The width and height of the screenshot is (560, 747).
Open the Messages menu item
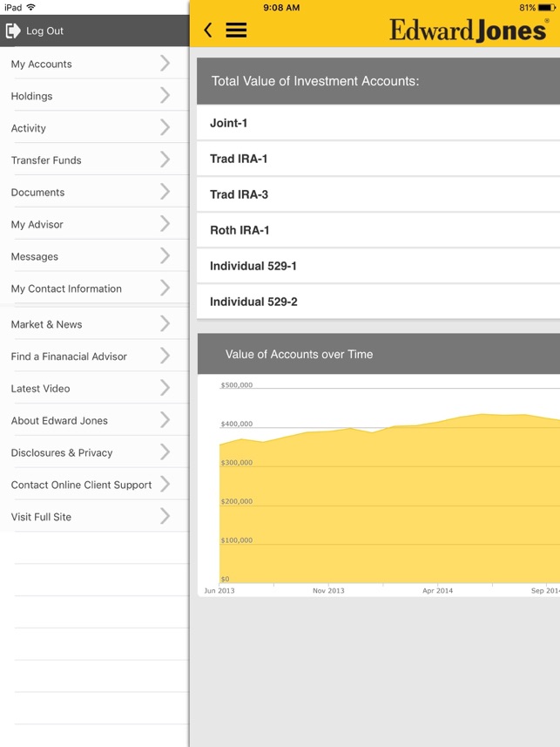pos(94,256)
